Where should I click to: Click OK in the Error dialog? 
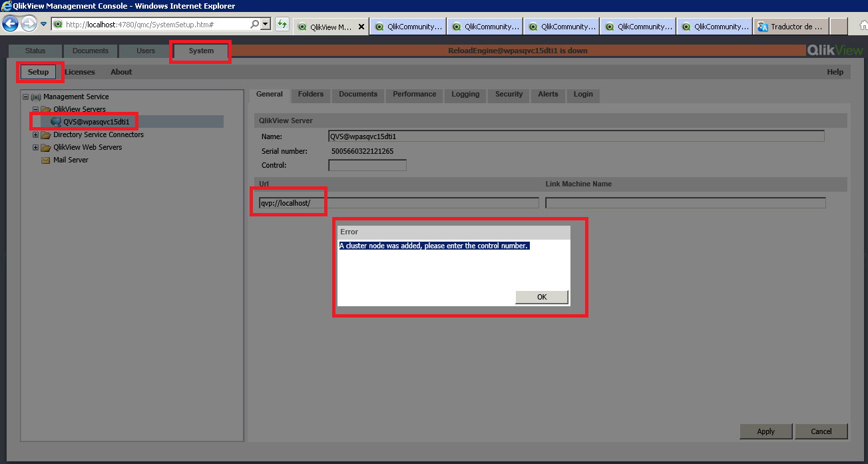pos(542,297)
